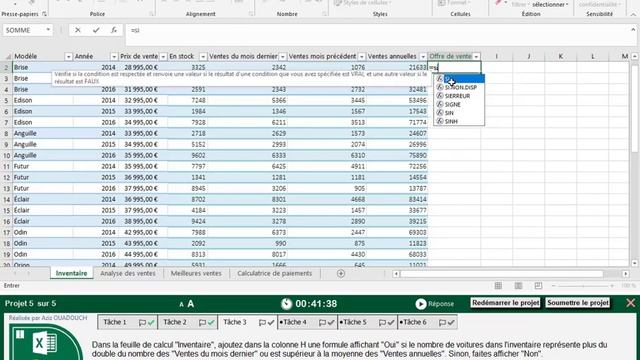This screenshot has height=360, width=640.
Task: Close the project task panel
Action: coord(631,303)
